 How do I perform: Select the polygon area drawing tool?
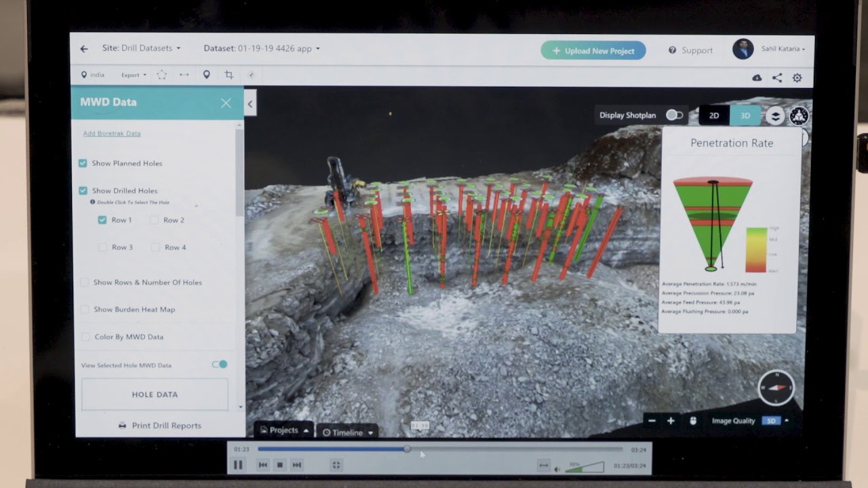pos(161,75)
